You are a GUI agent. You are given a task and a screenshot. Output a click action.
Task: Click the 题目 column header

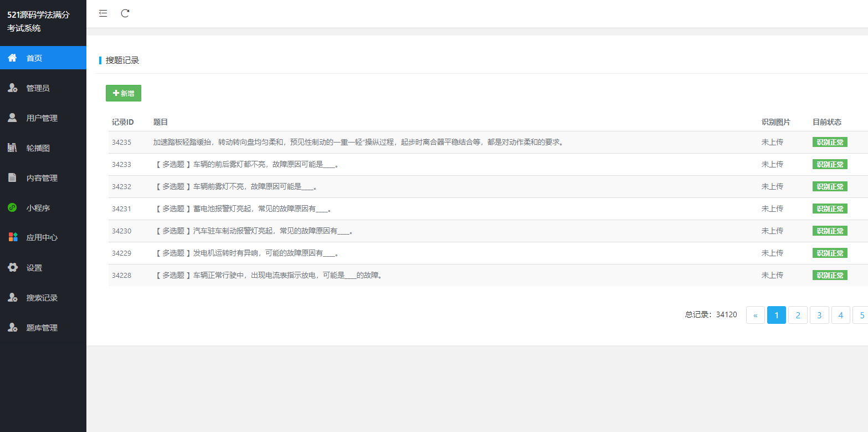pyautogui.click(x=161, y=122)
